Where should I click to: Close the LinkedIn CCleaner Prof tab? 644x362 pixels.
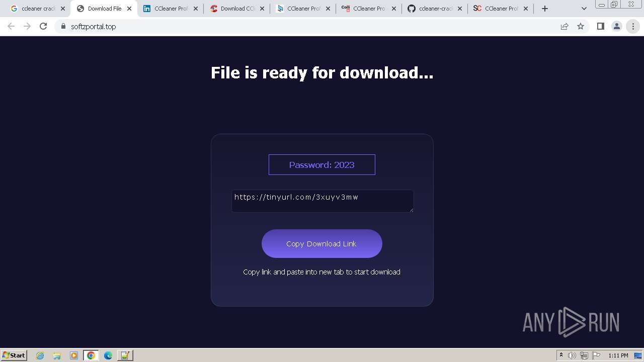coord(196,9)
